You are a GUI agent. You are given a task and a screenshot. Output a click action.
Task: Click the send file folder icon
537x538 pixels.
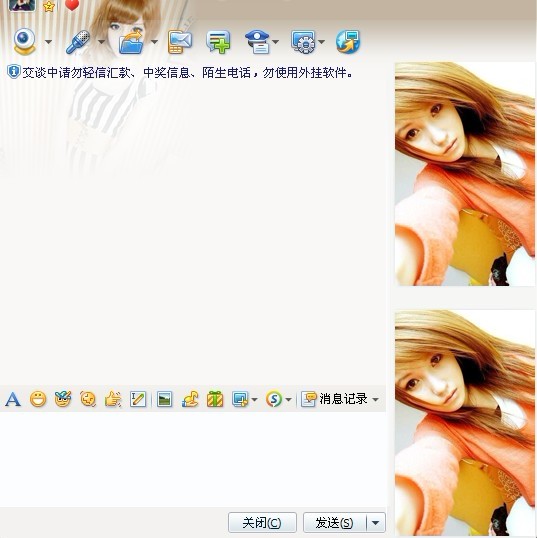click(131, 42)
